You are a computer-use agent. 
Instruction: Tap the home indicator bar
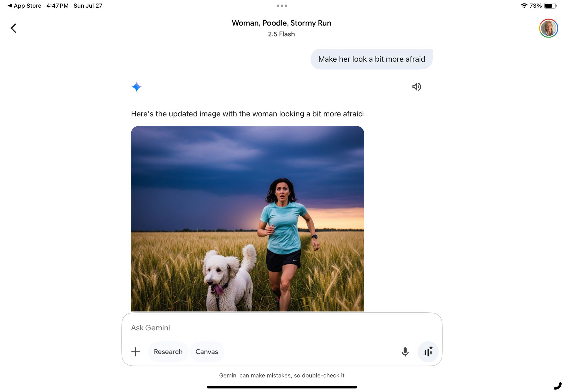[282, 387]
